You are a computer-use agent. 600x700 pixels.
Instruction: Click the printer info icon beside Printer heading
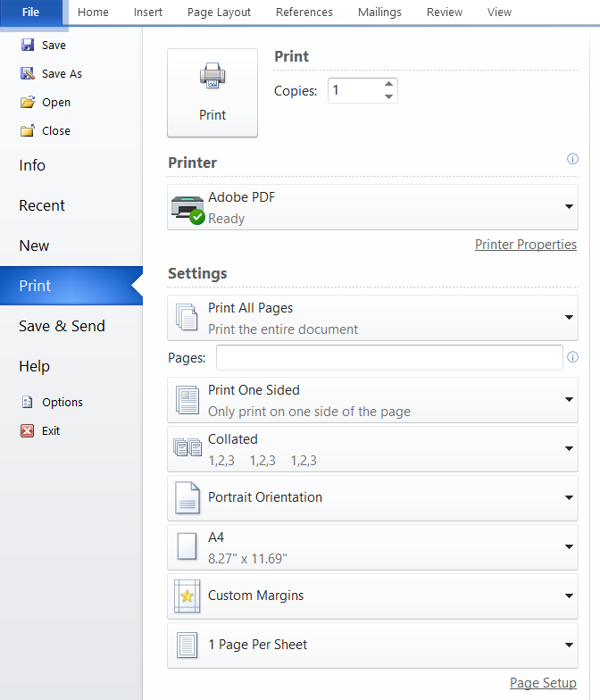pyautogui.click(x=572, y=159)
